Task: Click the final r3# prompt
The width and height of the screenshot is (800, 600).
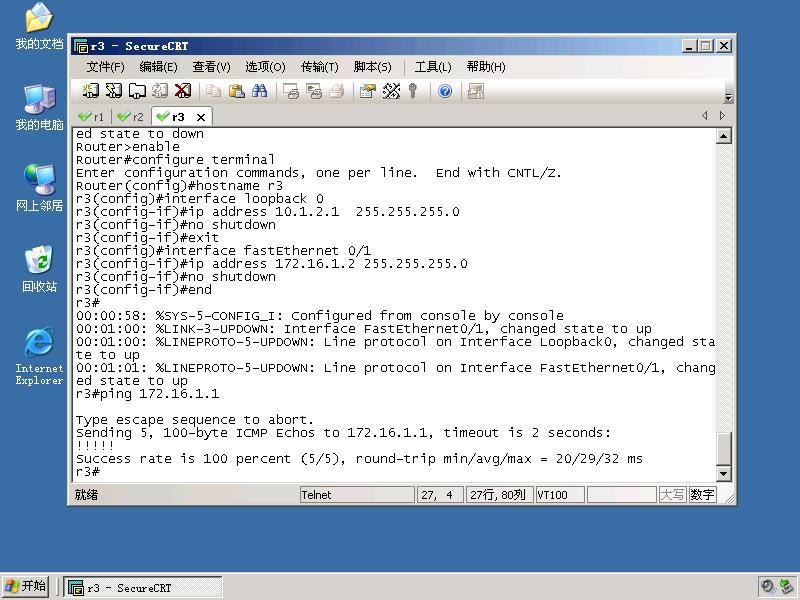Action: 88,472
